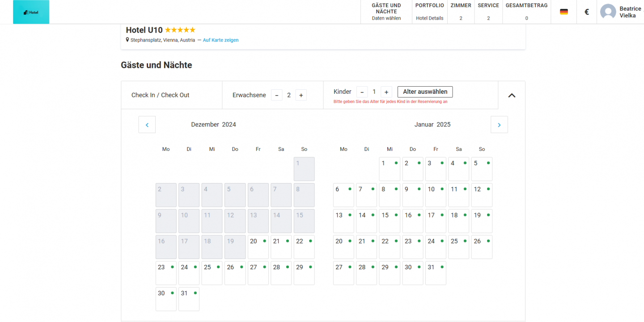Select 30 January 2025
Image resolution: width=644 pixels, height=322 pixels.
point(413,273)
